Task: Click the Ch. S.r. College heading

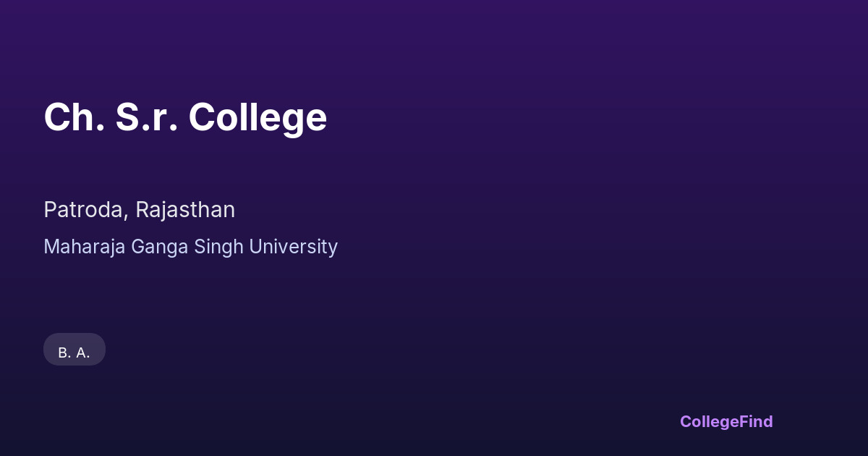Action: (185, 117)
